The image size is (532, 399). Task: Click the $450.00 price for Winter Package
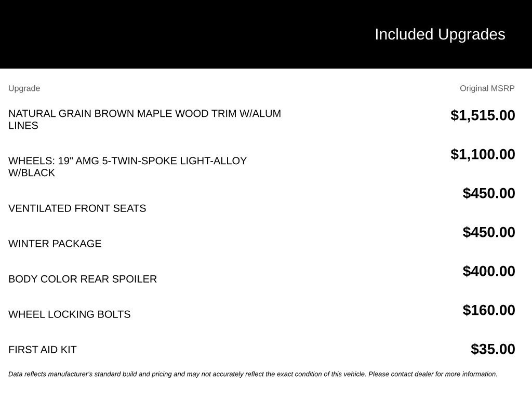pyautogui.click(x=489, y=232)
